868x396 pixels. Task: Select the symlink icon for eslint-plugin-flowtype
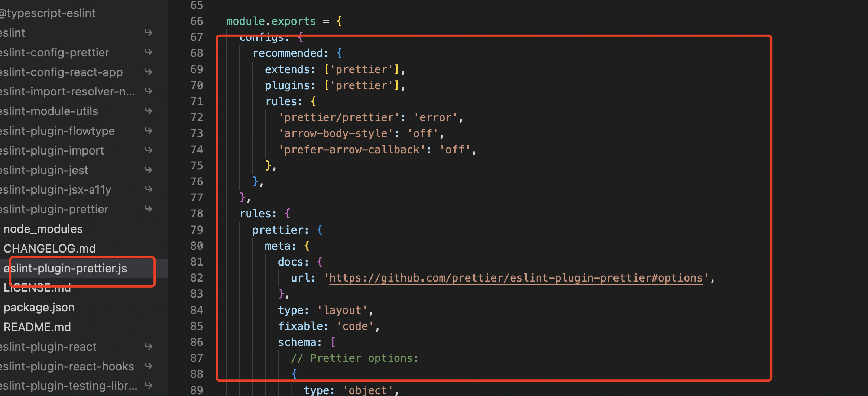click(148, 130)
